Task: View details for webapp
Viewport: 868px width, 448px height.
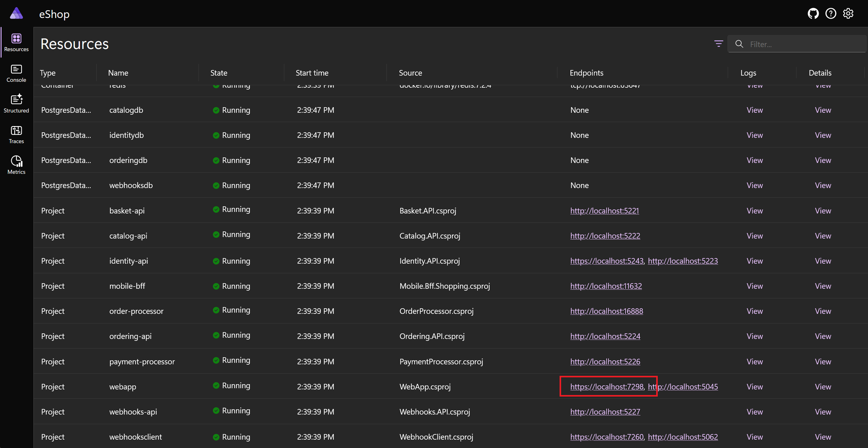Action: click(823, 387)
